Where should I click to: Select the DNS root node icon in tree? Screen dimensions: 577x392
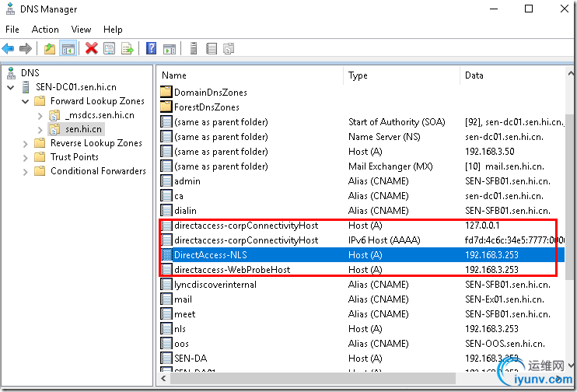pyautogui.click(x=12, y=73)
